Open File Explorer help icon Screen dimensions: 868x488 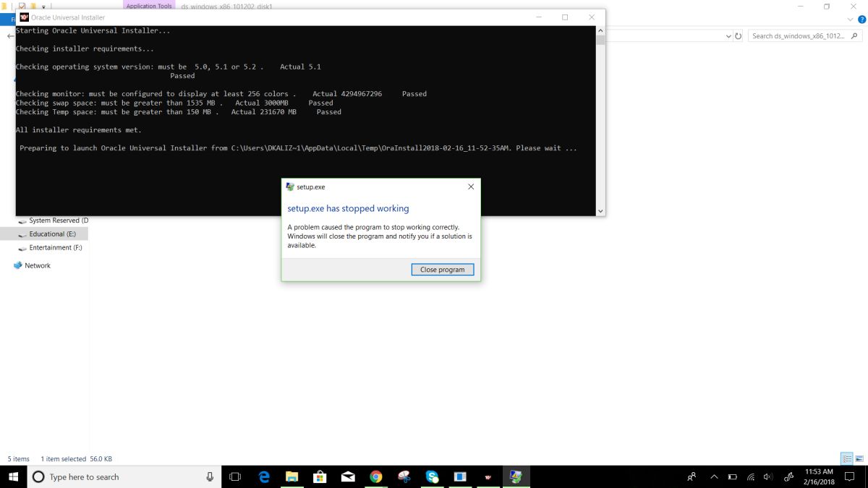(x=860, y=20)
